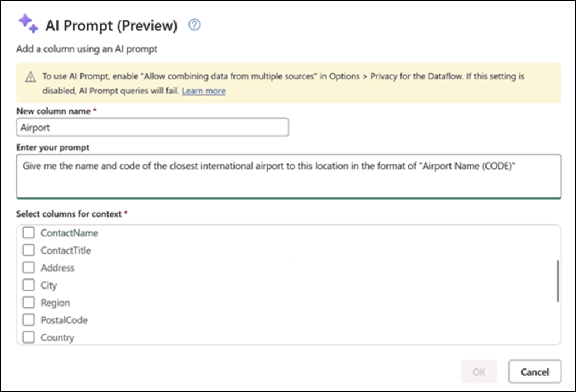Open the AI Prompt help tooltip icon
The height and width of the screenshot is (392, 576).
193,25
